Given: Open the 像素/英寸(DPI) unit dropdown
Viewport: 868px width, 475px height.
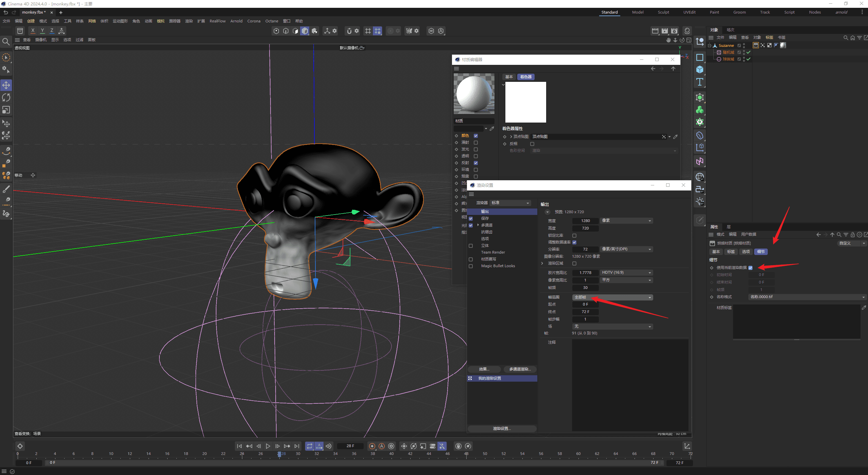Looking at the screenshot, I should tap(626, 249).
